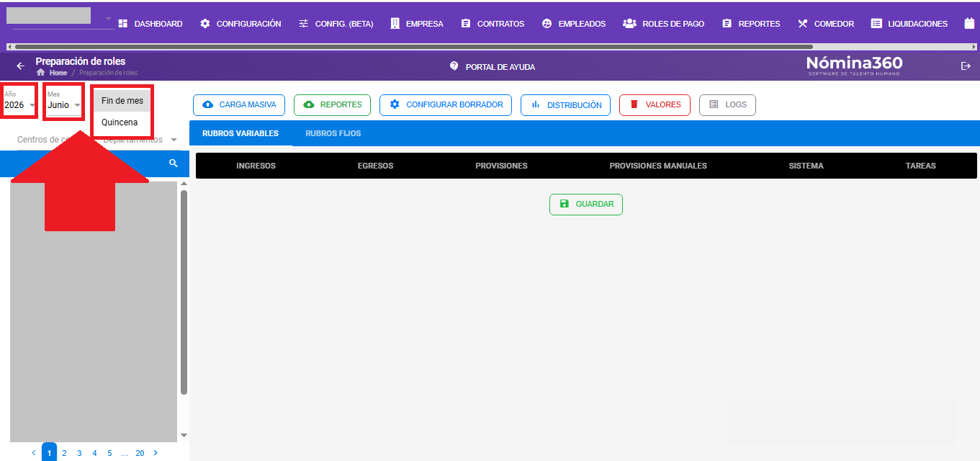Go to next pagination page
Viewport: 980px width, 461px height.
point(156,453)
